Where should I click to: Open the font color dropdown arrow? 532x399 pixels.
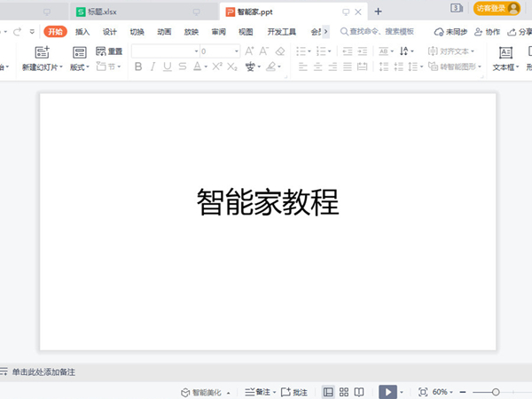[206, 66]
